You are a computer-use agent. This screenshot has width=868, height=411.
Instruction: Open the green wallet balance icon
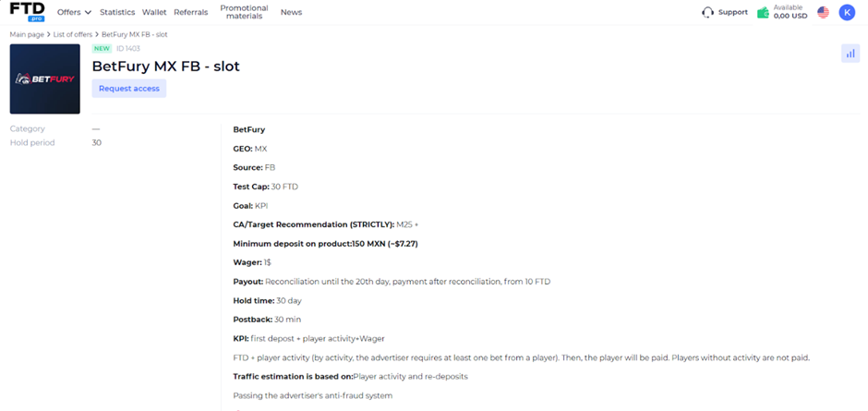coord(764,12)
